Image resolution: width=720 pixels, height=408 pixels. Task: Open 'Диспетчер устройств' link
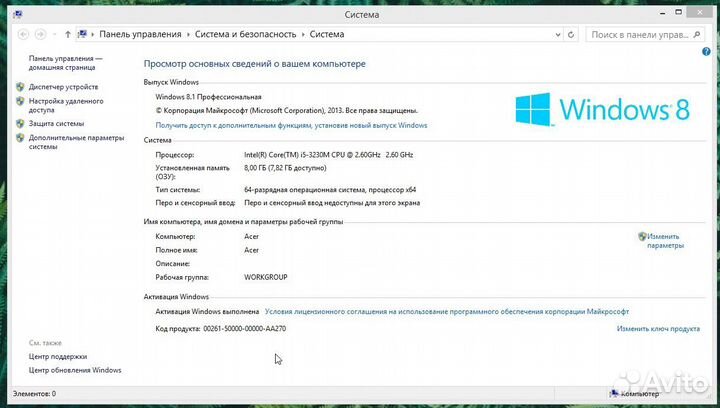[x=63, y=87]
